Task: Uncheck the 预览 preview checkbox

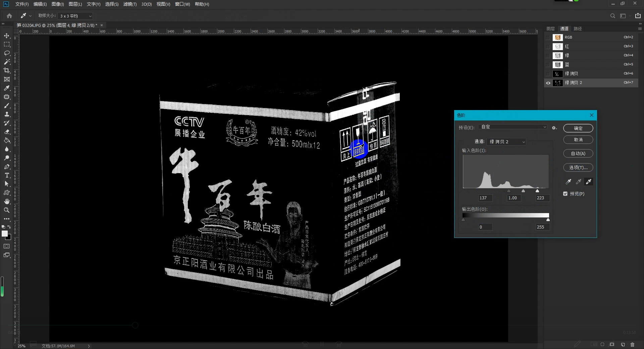Action: (x=565, y=194)
